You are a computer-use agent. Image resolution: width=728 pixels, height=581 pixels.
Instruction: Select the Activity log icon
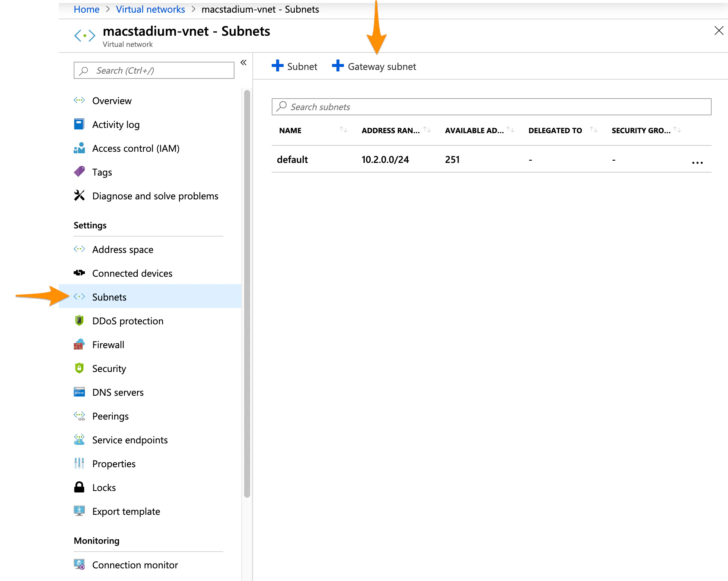click(x=79, y=124)
